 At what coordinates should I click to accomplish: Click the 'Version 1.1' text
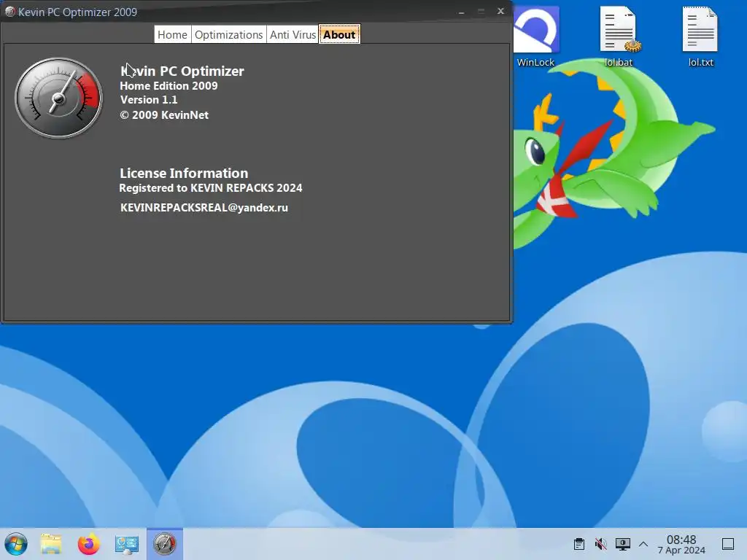point(149,100)
